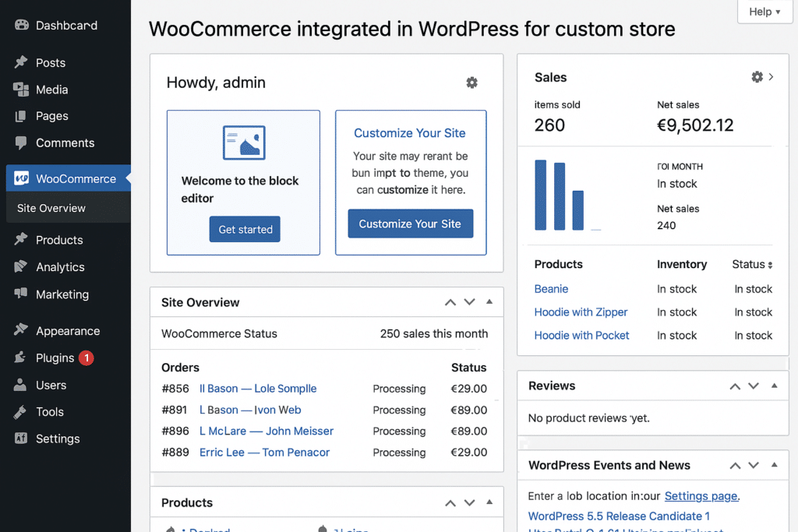798x532 pixels.
Task: Click the Posts pin icon
Action: point(21,62)
